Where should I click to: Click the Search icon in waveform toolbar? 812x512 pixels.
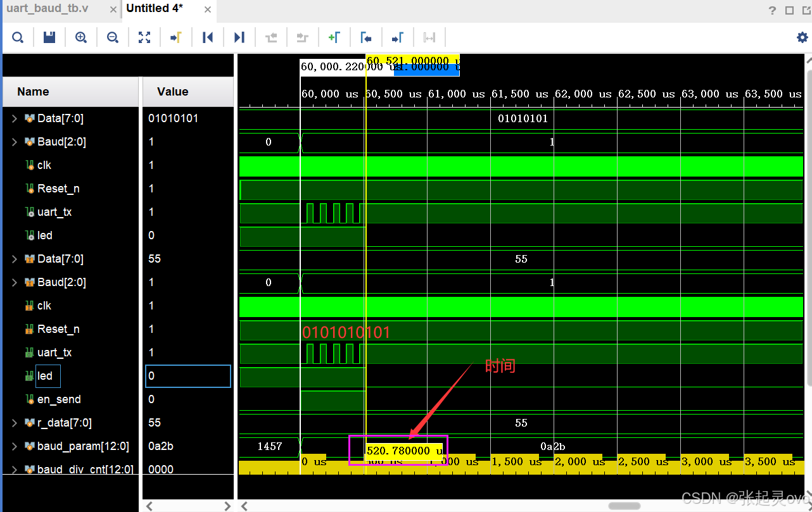coord(18,38)
